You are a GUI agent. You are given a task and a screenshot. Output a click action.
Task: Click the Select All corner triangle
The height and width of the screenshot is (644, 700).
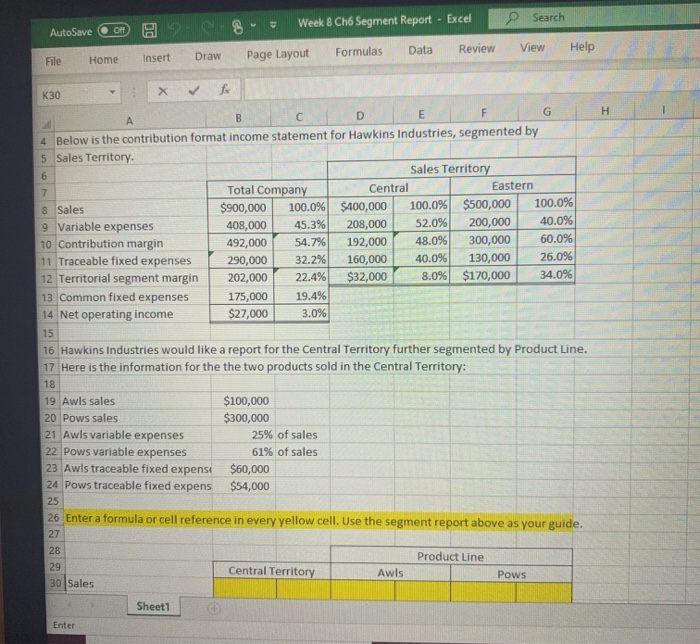pos(47,122)
